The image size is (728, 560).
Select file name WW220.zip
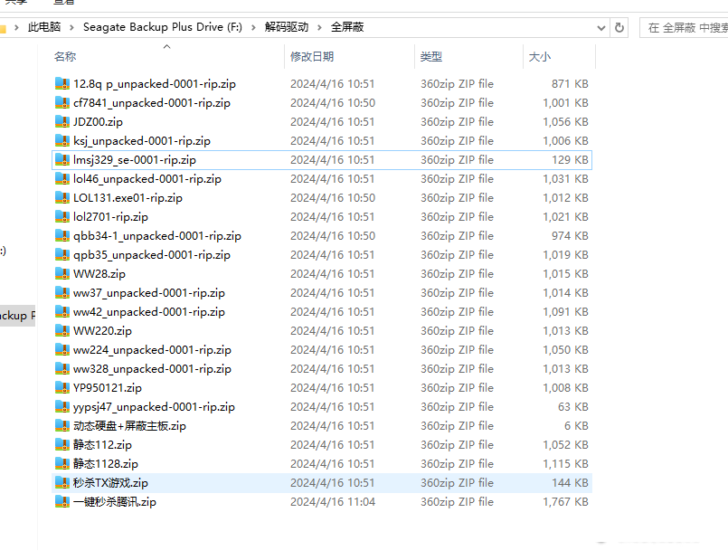pyautogui.click(x=102, y=331)
